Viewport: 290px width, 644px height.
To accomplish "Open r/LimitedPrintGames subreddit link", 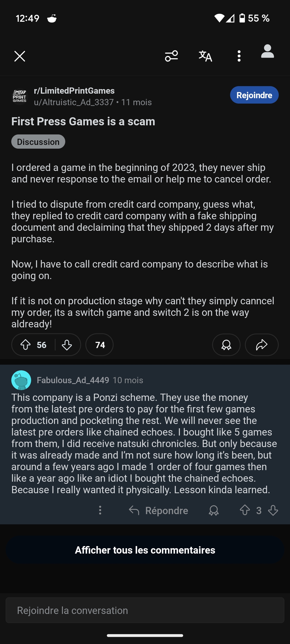I will click(74, 91).
